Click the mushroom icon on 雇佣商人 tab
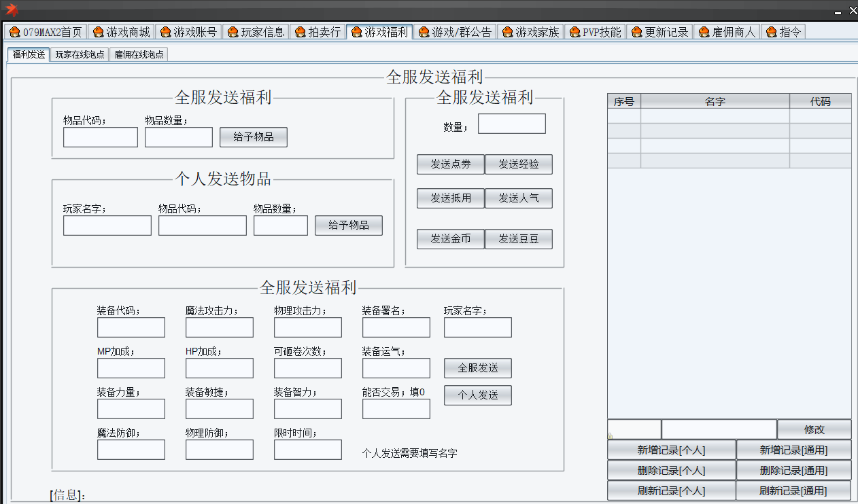The width and height of the screenshot is (858, 504). (704, 32)
